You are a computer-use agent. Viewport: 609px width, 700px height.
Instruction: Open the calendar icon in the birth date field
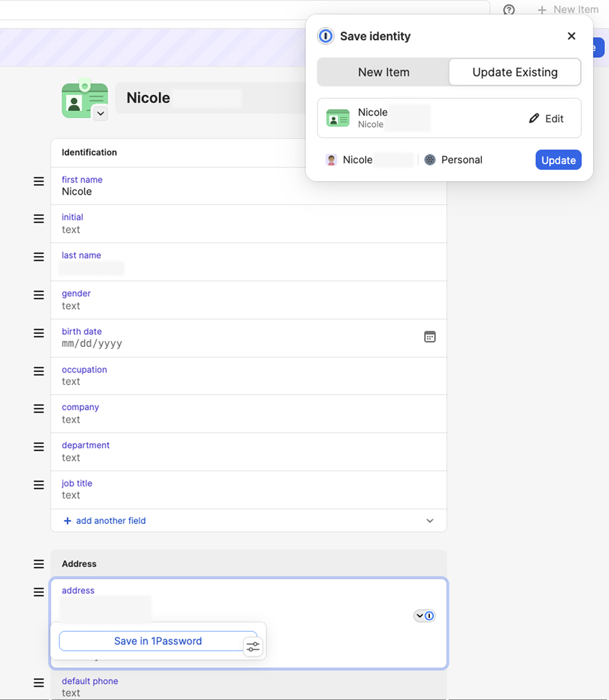[430, 336]
